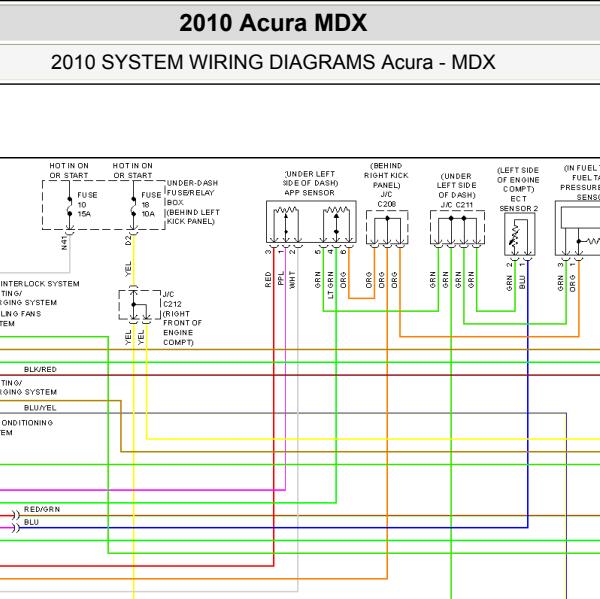Click the 'BLU' wire label at ECT sensor pin 1
The image size is (600, 599).
point(522,282)
